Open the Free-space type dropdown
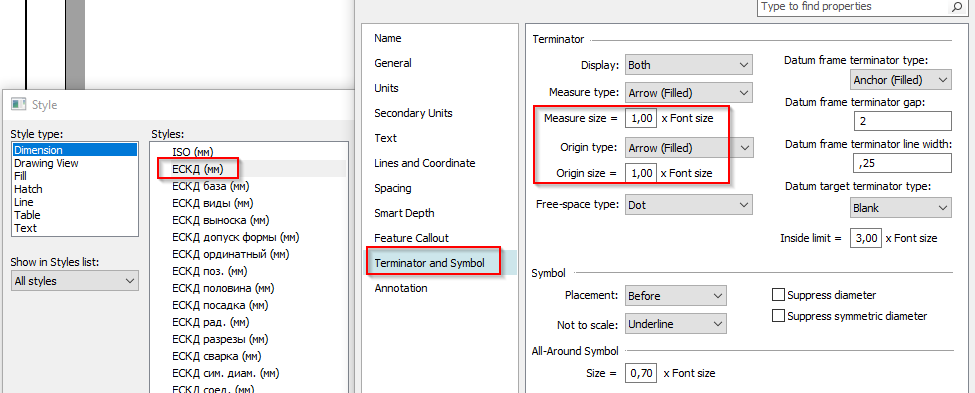The width and height of the screenshot is (975, 393). pos(688,204)
